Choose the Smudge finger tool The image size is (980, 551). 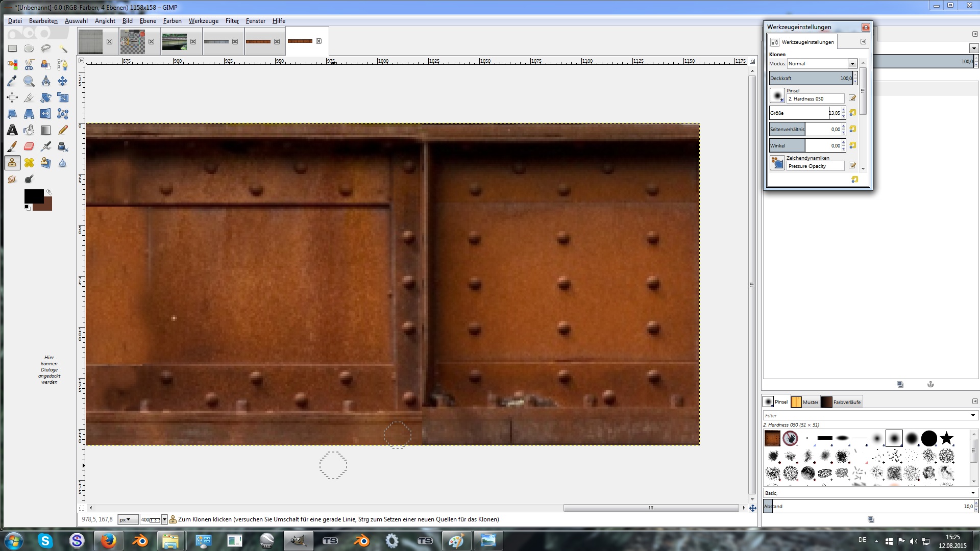tap(12, 180)
